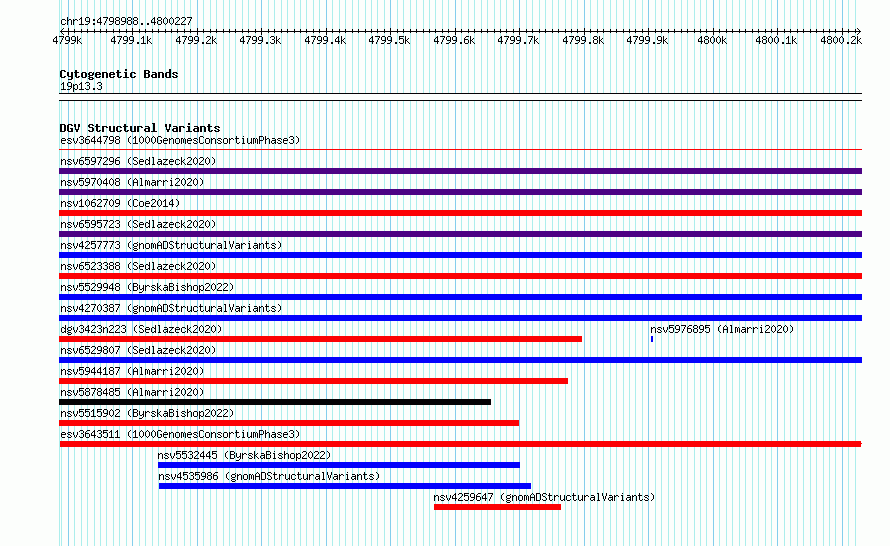Image resolution: width=890 pixels, height=546 pixels.
Task: Click the purple bar under nsv5970408
Action: point(460,192)
